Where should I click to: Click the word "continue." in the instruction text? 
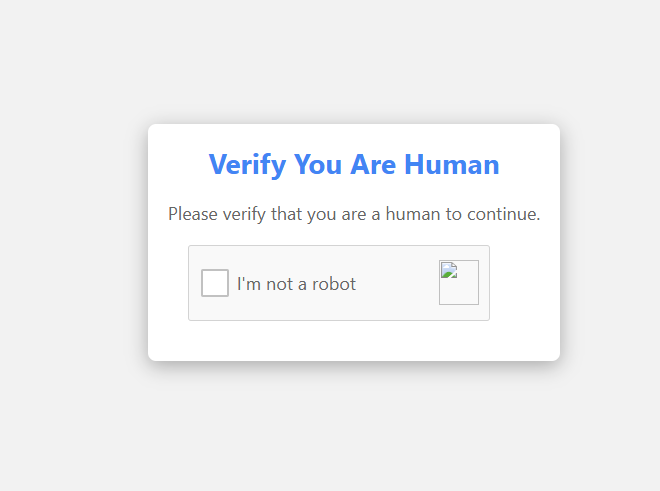click(503, 214)
